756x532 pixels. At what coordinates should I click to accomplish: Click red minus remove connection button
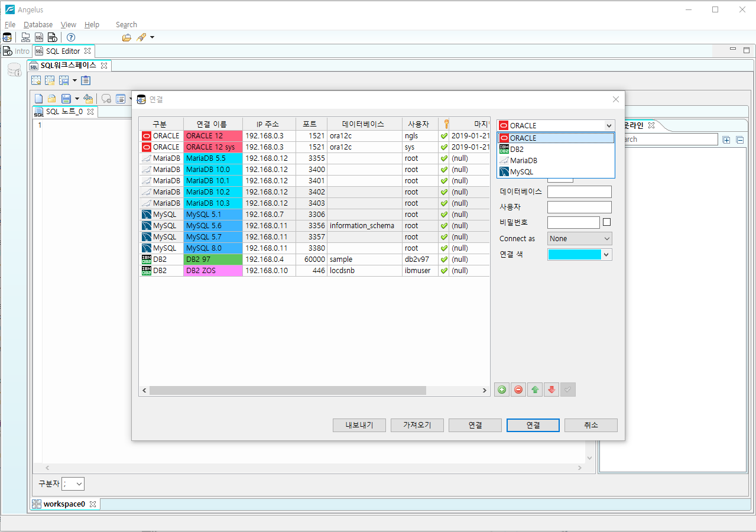point(518,390)
